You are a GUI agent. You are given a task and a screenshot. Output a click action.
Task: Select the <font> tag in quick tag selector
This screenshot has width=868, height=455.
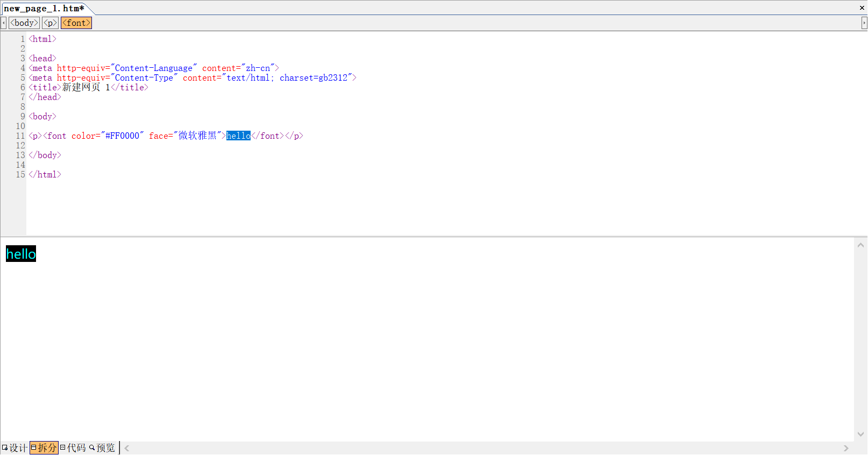coord(76,23)
